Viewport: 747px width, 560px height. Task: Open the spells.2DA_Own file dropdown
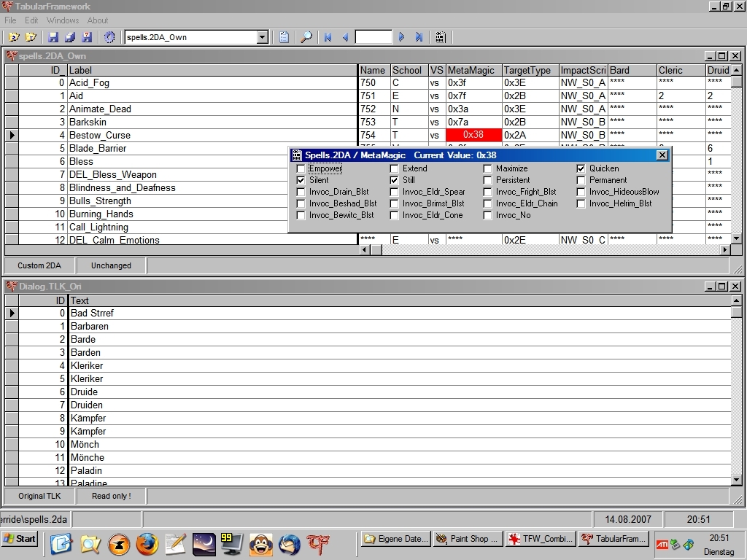263,37
